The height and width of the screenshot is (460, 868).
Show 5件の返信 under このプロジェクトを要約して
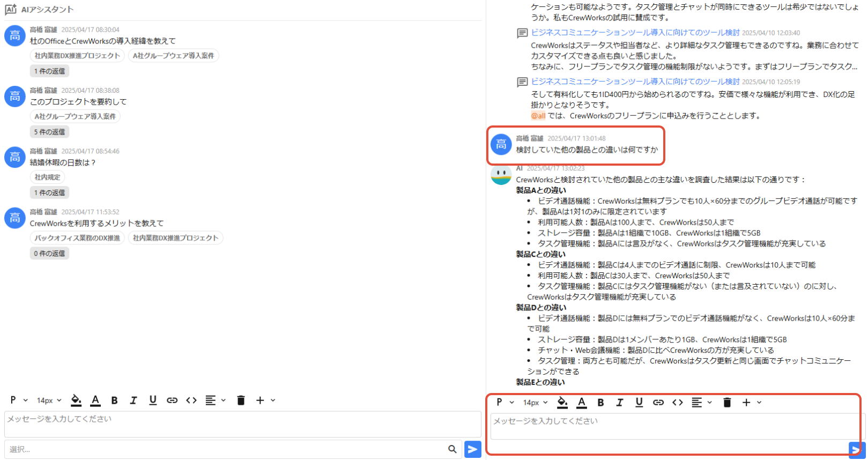click(x=49, y=132)
